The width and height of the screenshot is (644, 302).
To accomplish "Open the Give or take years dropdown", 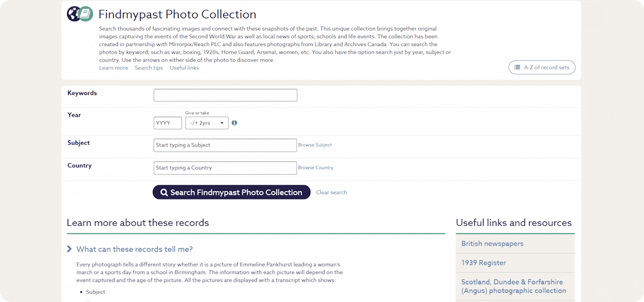I will click(207, 123).
